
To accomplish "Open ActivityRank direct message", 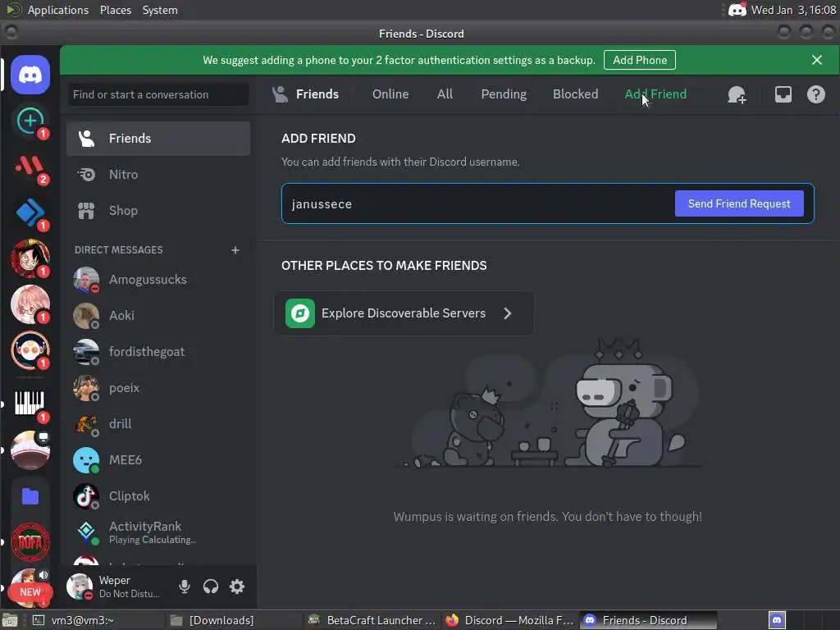I will 158,532.
